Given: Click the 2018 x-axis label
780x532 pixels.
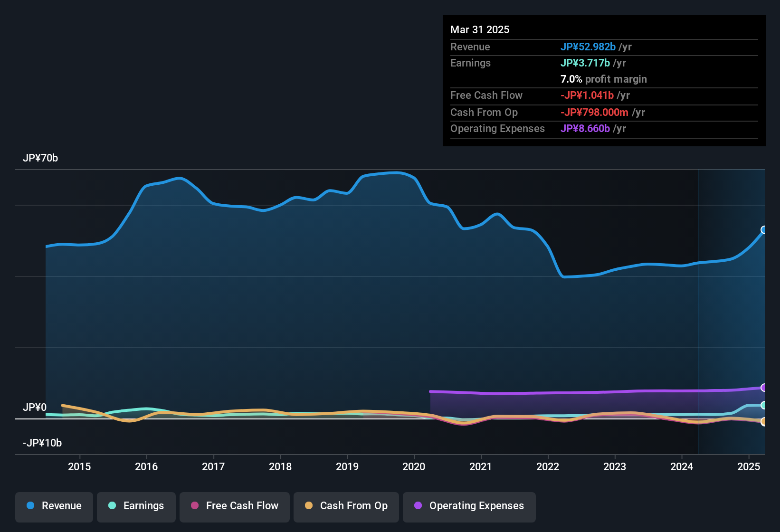Looking at the screenshot, I should (280, 466).
